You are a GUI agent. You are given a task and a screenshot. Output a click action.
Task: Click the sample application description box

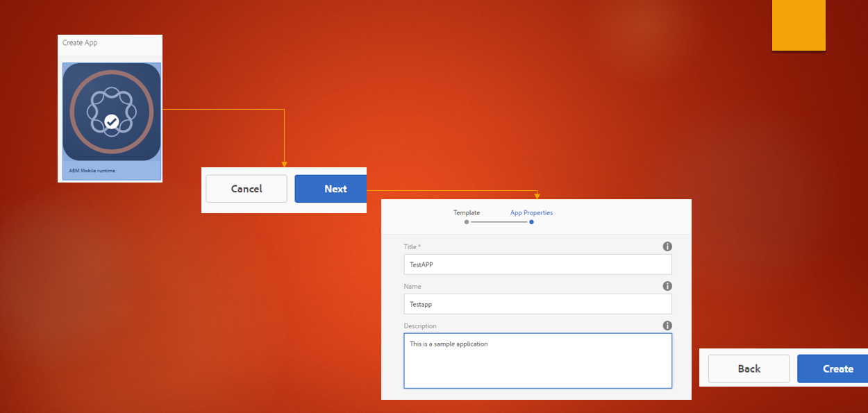(538, 361)
